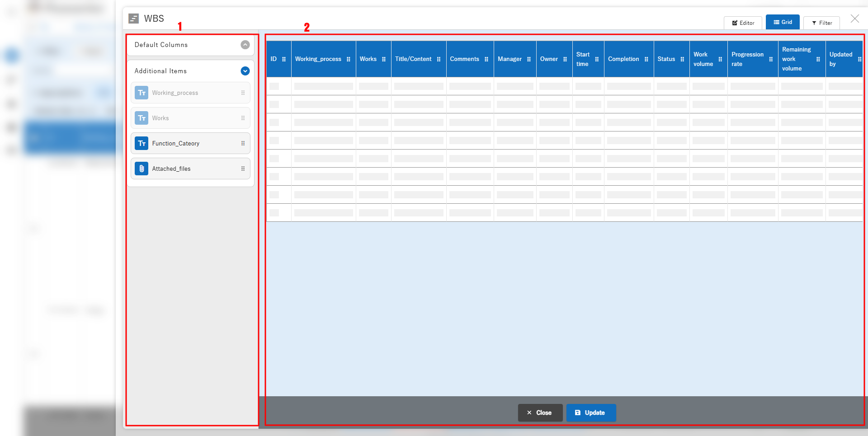Click the Updated by column header
868x436 pixels.
click(844, 59)
